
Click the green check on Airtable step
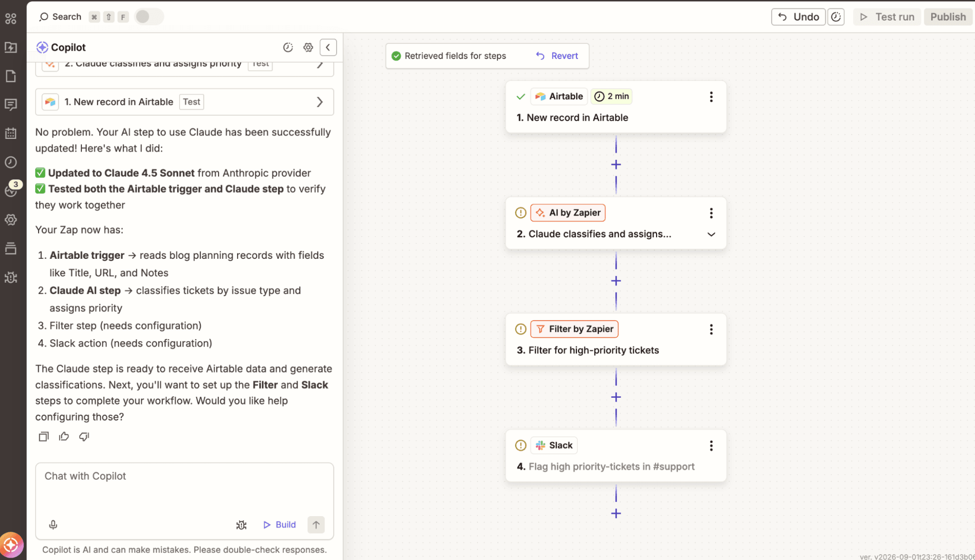coord(520,97)
